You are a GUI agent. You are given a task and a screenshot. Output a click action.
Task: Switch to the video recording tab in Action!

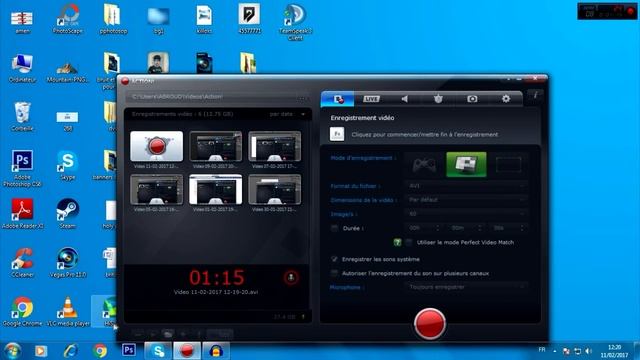338,99
